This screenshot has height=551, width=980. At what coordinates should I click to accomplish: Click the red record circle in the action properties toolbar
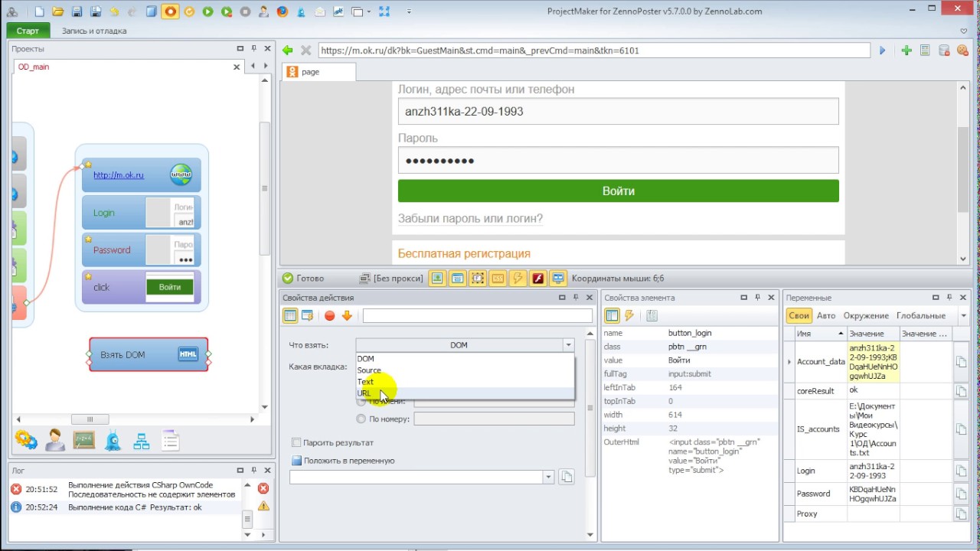click(x=330, y=315)
